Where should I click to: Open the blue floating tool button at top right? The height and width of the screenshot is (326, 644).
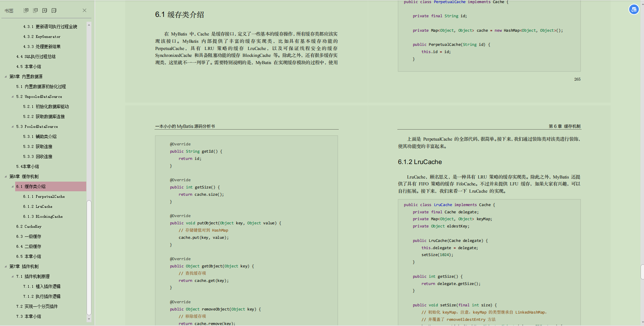pyautogui.click(x=634, y=10)
